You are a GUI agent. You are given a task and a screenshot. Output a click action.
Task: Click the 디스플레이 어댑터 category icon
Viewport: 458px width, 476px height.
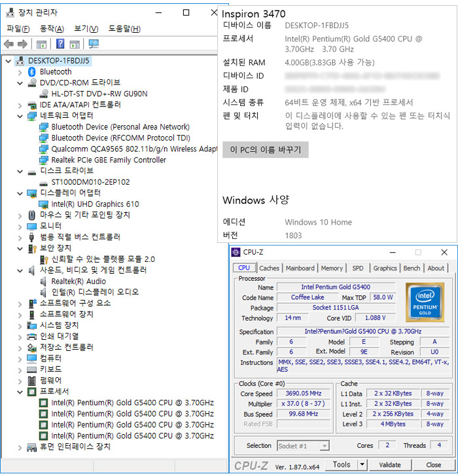[x=32, y=194]
